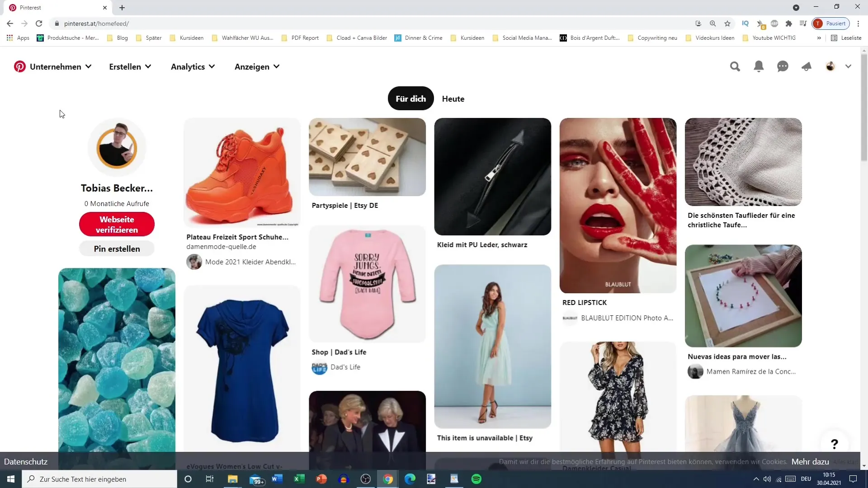Open the Anzeigen dropdown menu
Viewport: 868px width, 488px height.
257,67
